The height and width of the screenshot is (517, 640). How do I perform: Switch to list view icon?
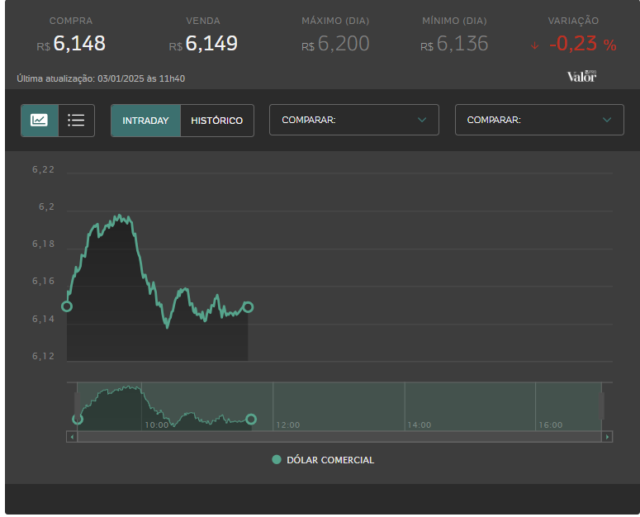[x=76, y=120]
